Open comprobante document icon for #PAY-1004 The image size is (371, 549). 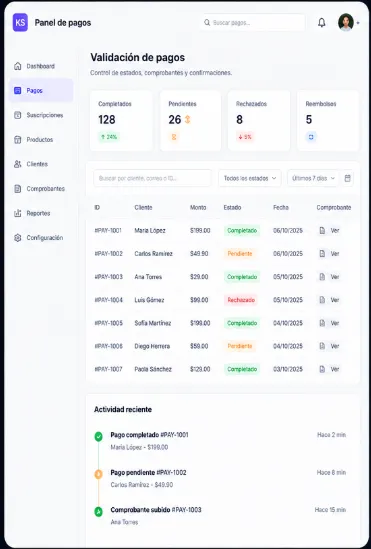322,300
